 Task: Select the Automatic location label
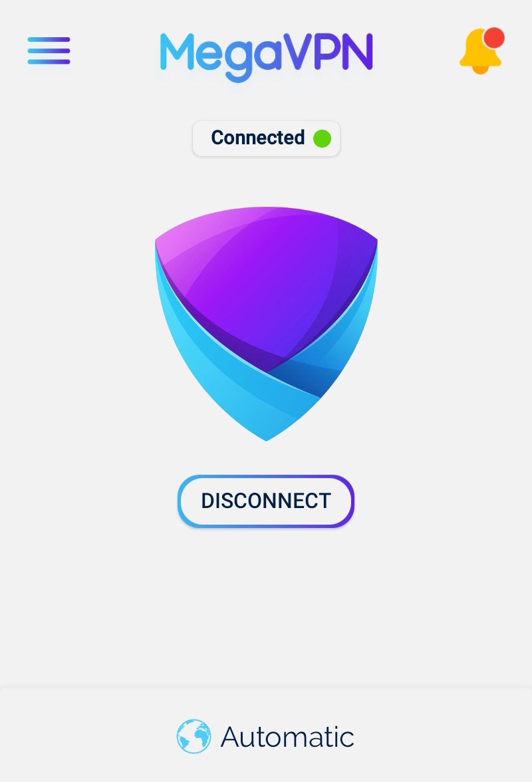287,737
